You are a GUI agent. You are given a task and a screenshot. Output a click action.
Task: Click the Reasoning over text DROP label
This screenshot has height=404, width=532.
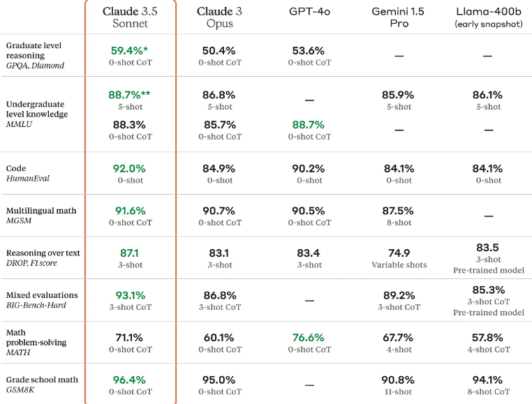pyautogui.click(x=43, y=257)
